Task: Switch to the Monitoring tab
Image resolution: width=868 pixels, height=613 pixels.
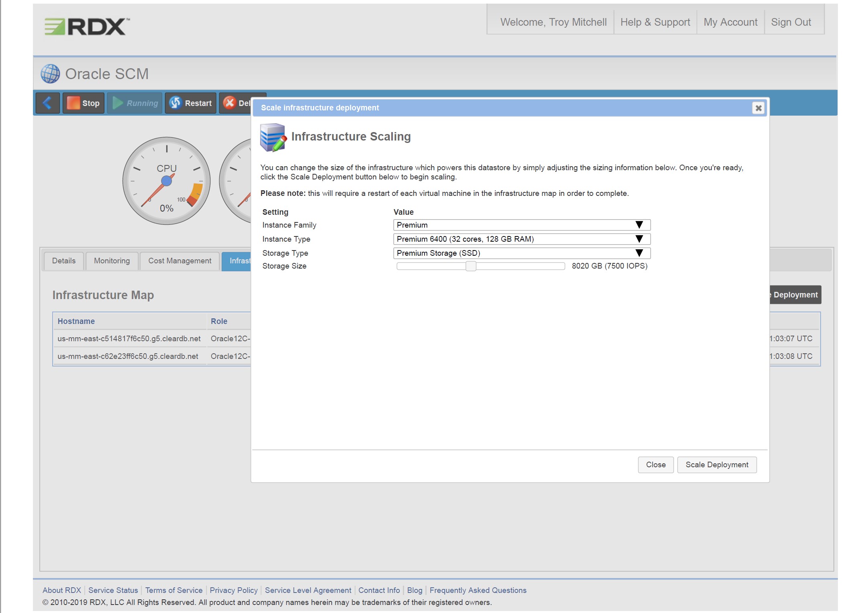Action: (x=112, y=261)
